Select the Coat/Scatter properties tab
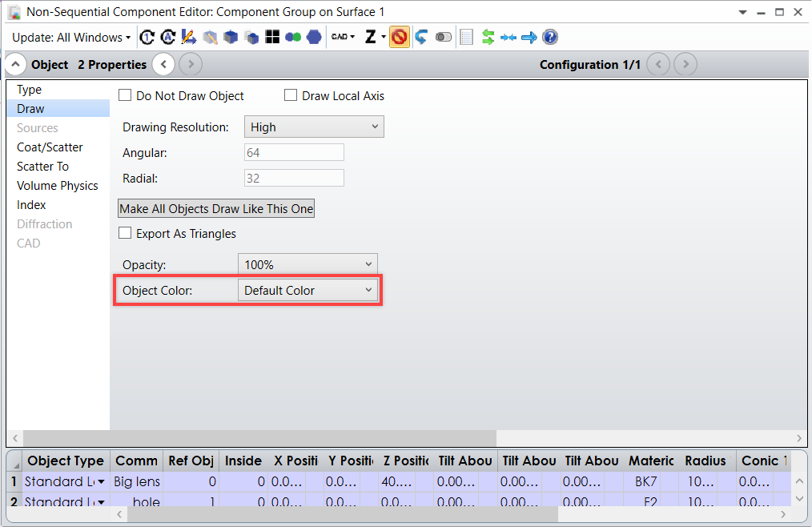Screen dimensions: 812x527 pos(50,147)
